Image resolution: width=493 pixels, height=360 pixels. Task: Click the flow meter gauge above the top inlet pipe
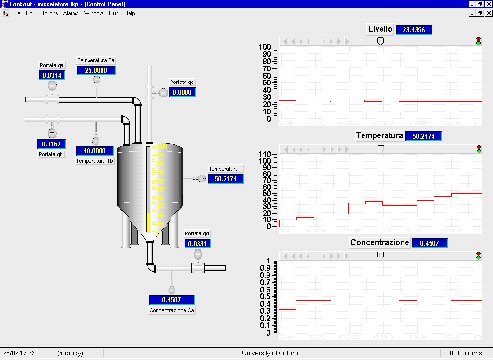click(52, 86)
